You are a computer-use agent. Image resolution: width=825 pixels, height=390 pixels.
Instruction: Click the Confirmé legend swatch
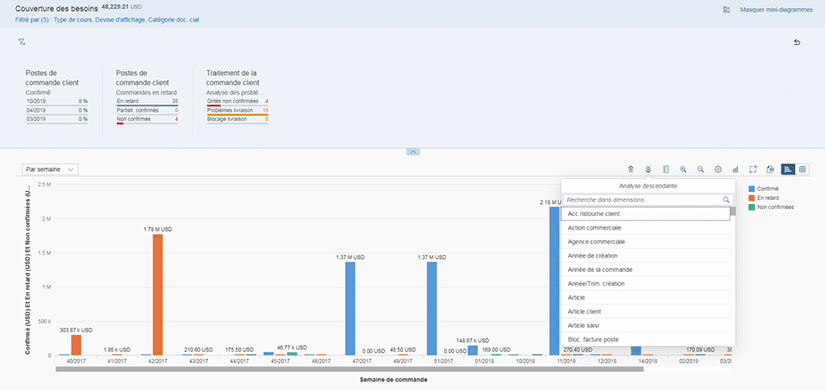tap(751, 188)
